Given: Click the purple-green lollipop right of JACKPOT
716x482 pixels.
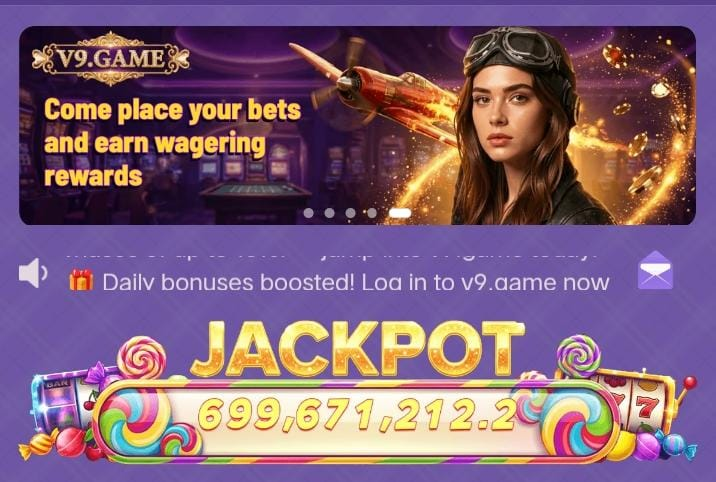Looking at the screenshot, I should [x=579, y=356].
